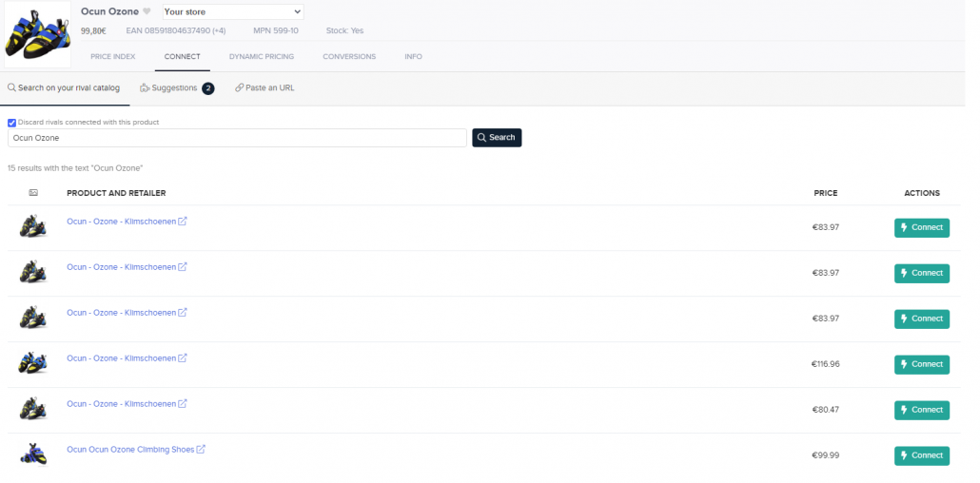Screen dimensions: 980x483
Task: Click the '15 results with the text' message
Action: (x=75, y=168)
